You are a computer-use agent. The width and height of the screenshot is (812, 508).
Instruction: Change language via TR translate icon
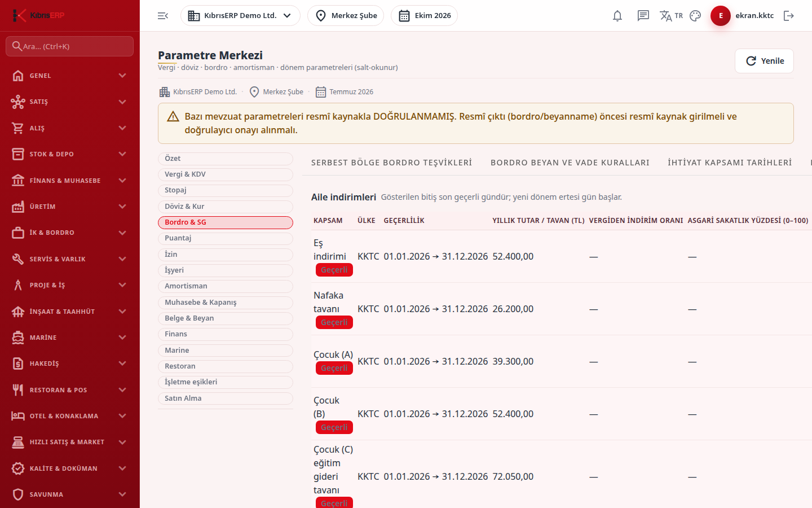pyautogui.click(x=671, y=16)
